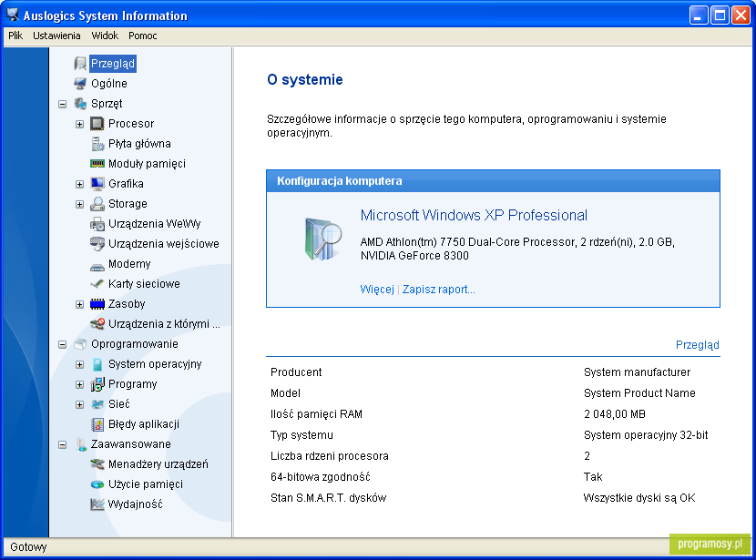
Task: Expand the Zasoby node
Action: click(79, 304)
